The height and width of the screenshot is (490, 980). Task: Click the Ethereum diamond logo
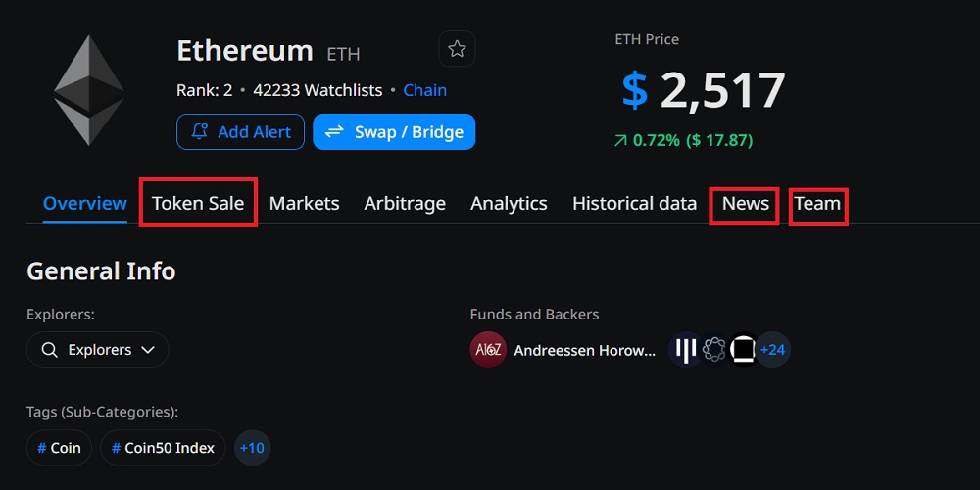[x=88, y=89]
